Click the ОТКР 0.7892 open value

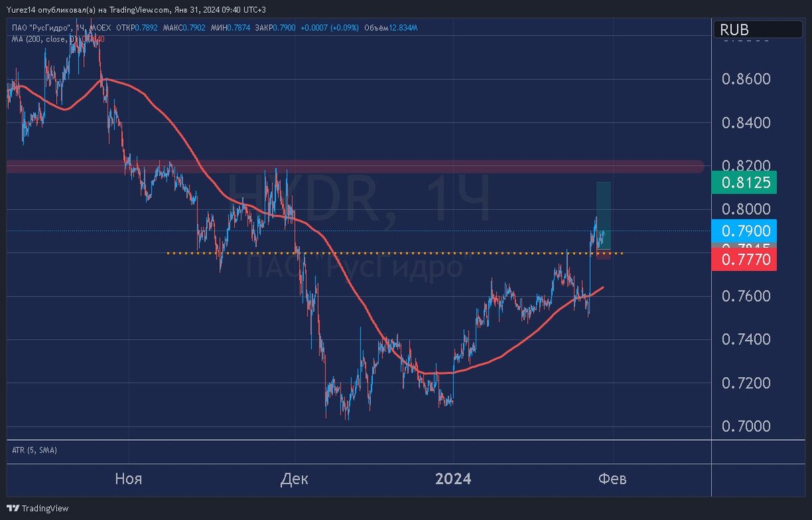(x=137, y=28)
